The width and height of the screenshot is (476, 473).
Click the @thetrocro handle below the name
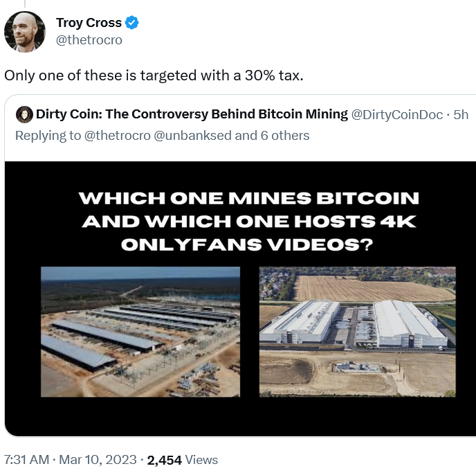coord(89,40)
